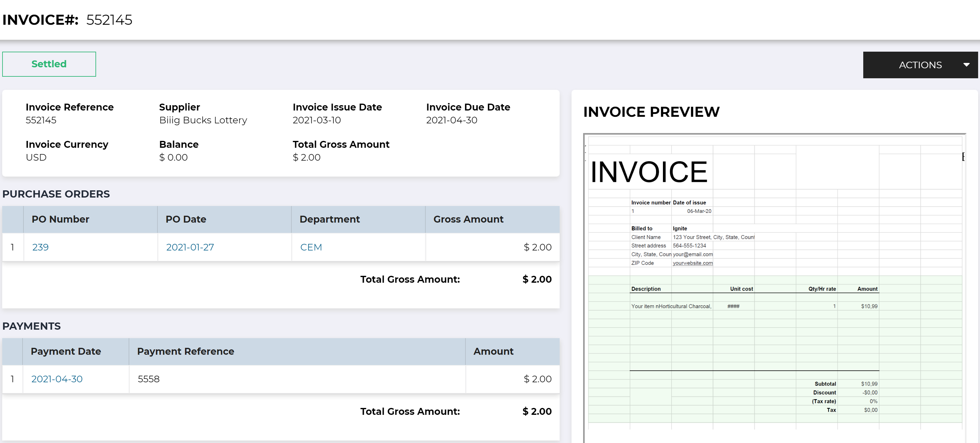
Task: Click the INVOICE PREVIEW heading
Action: pyautogui.click(x=651, y=112)
